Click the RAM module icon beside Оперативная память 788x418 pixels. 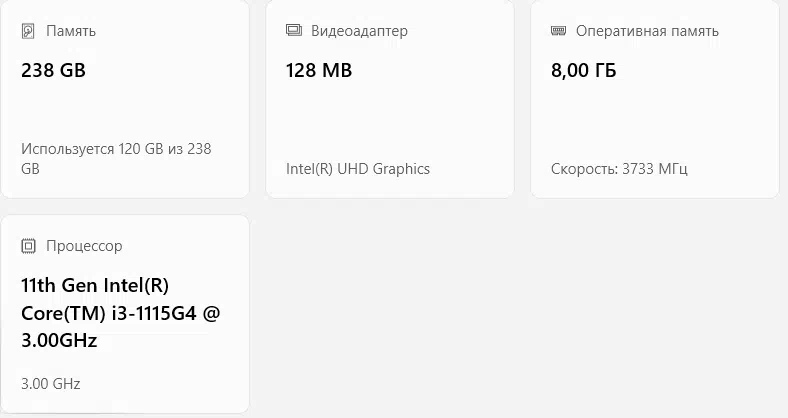[558, 31]
